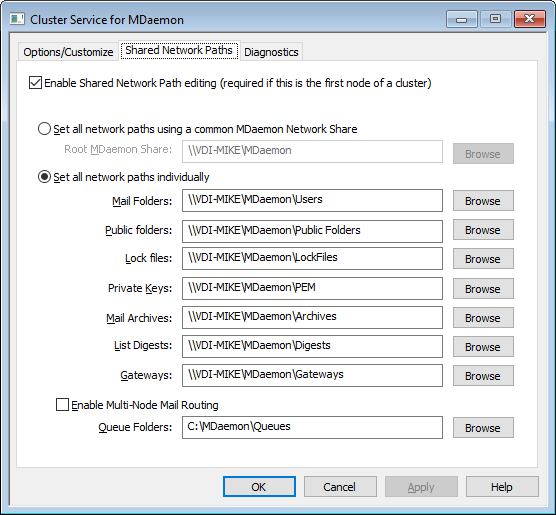
Task: Confirm settings with the OK button
Action: [259, 487]
